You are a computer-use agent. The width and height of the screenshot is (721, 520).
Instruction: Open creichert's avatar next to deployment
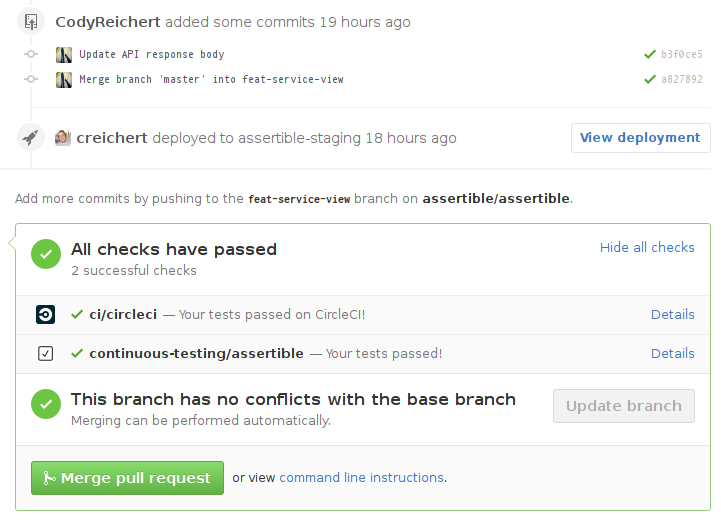tap(63, 138)
